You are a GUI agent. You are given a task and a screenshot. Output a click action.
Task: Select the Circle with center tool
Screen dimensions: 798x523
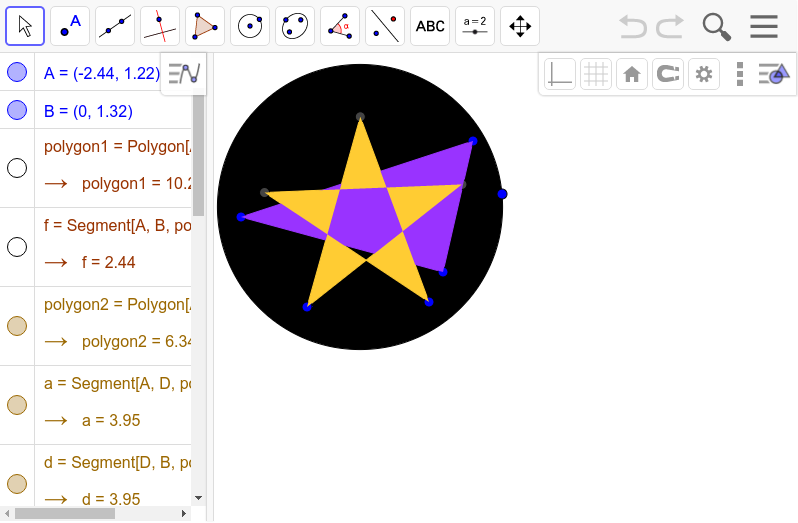250,26
